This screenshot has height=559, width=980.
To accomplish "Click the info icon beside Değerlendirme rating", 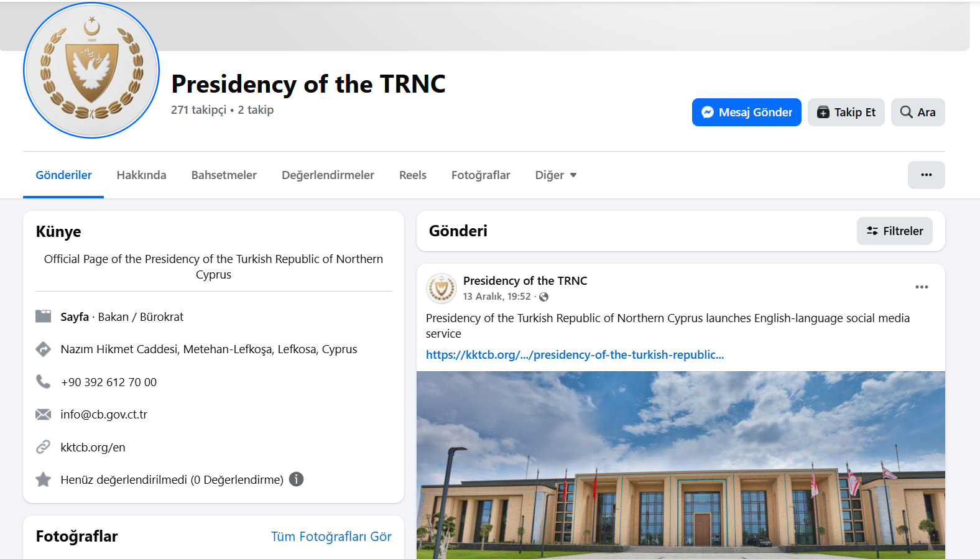I will 297,479.
